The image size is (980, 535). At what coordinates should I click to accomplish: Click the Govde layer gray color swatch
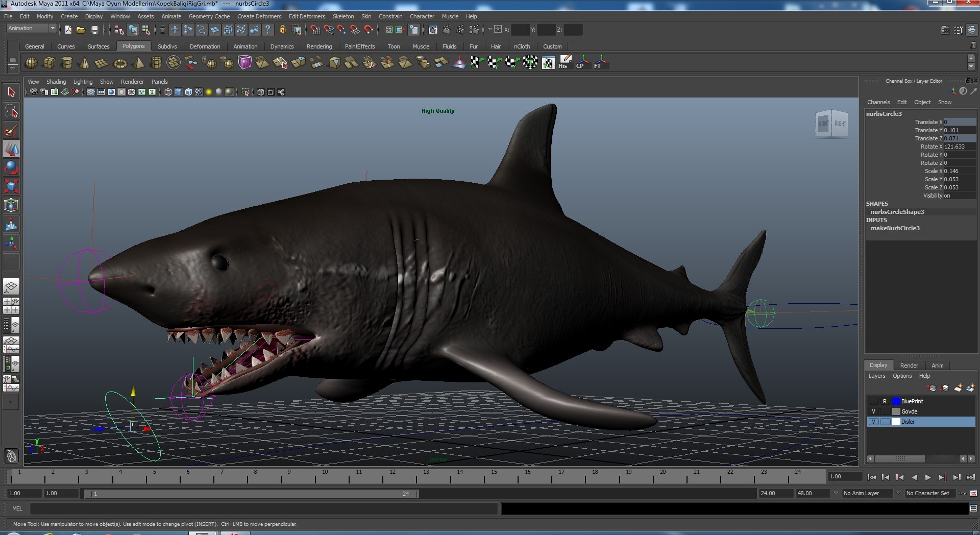point(896,411)
